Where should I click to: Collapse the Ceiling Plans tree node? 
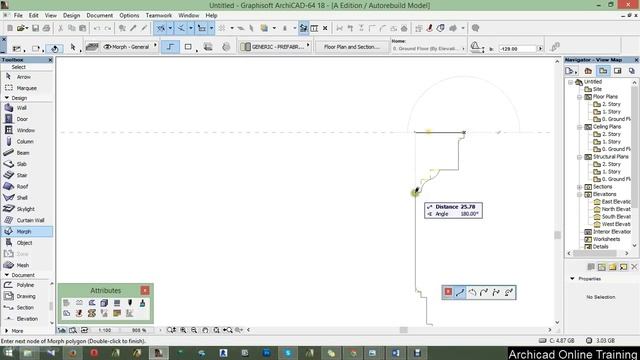pyautogui.click(x=580, y=127)
